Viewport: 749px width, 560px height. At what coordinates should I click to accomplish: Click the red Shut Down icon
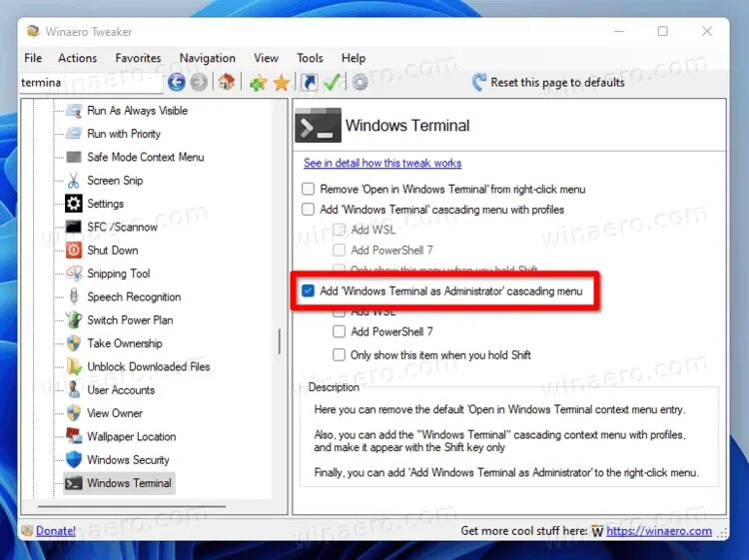[74, 251]
